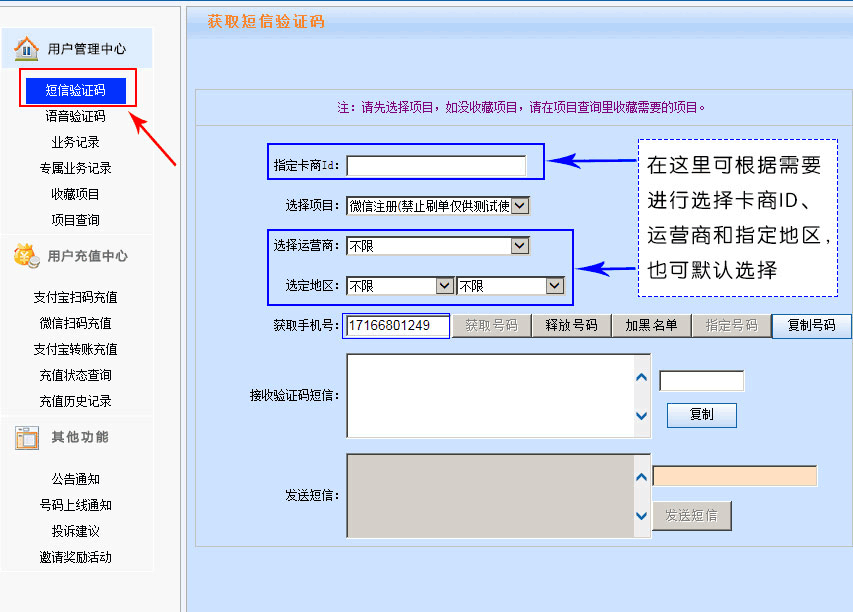Click the 复制 button
Image resolution: width=853 pixels, height=612 pixels.
click(x=702, y=415)
